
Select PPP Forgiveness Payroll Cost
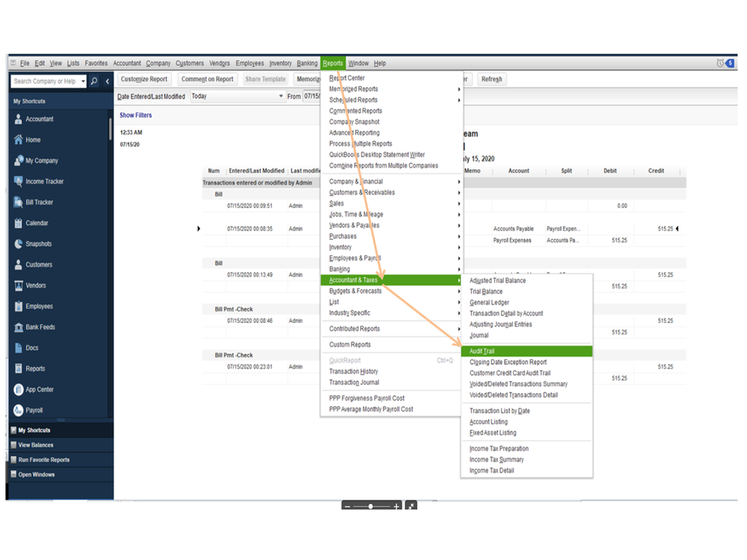(367, 398)
